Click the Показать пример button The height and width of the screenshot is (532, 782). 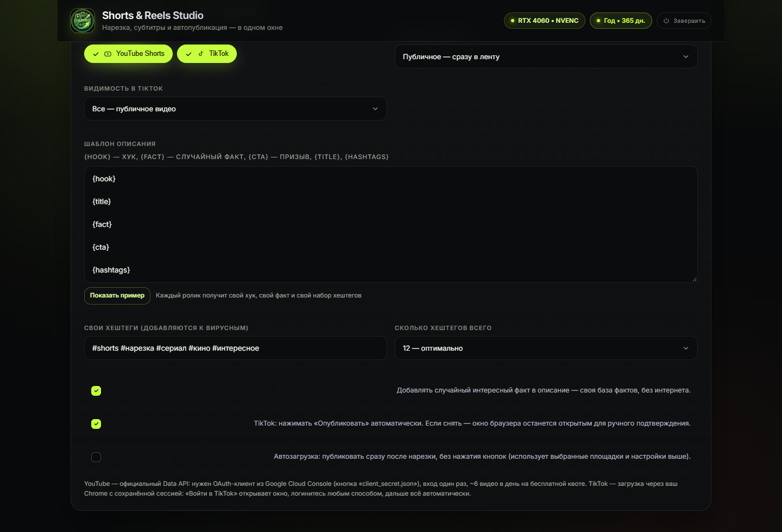click(x=117, y=296)
